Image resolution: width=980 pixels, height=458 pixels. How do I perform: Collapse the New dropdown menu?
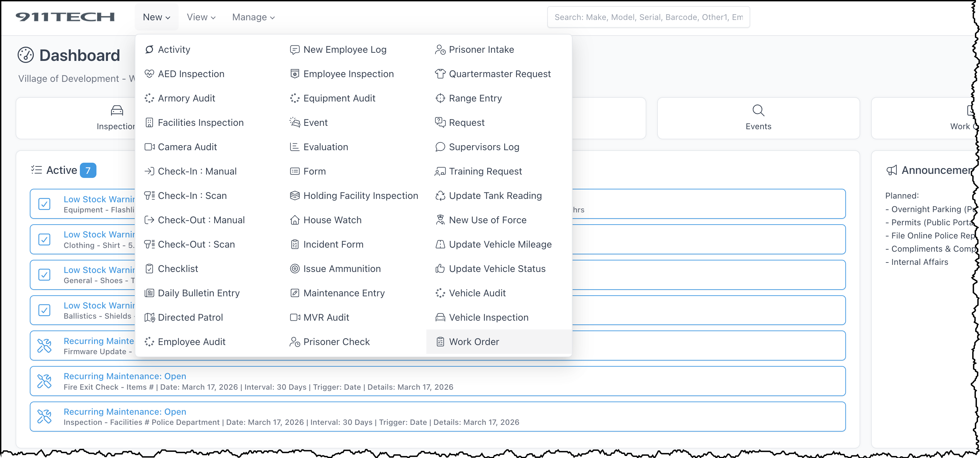pos(156,17)
